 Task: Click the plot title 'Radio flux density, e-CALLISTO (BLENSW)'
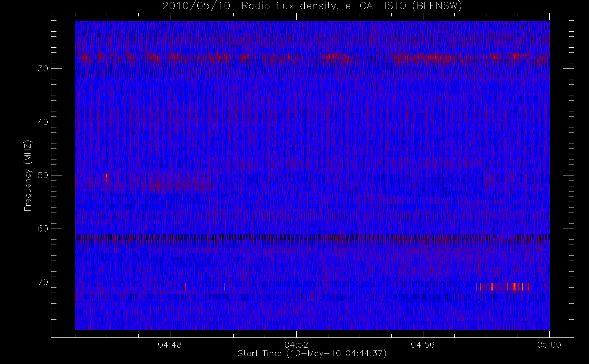(x=352, y=6)
